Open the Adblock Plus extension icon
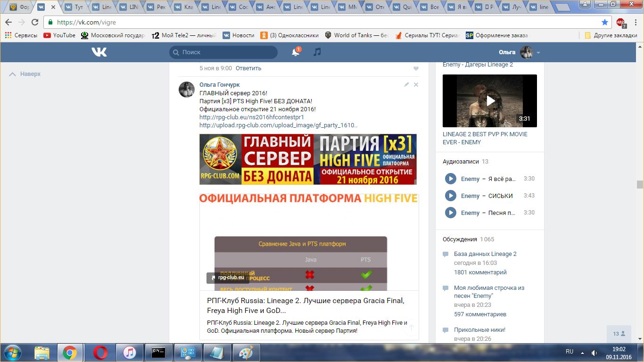This screenshot has height=362, width=644. tap(620, 22)
